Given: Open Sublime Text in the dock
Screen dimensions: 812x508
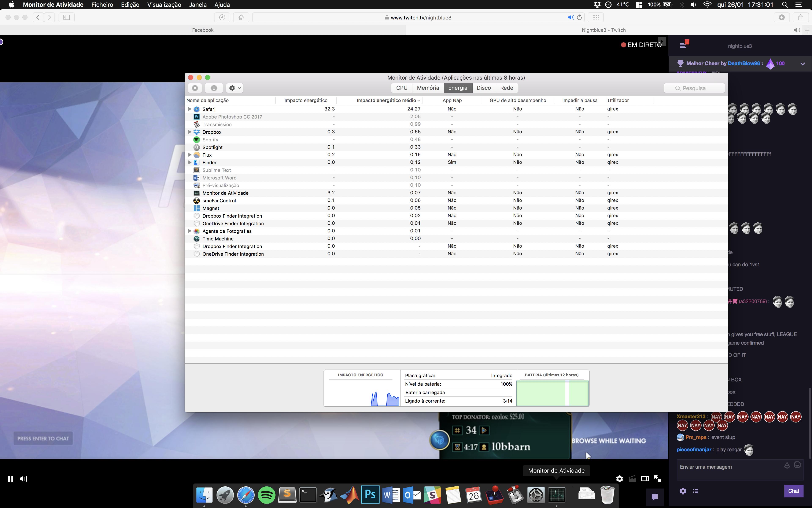Looking at the screenshot, I should pyautogui.click(x=287, y=495).
